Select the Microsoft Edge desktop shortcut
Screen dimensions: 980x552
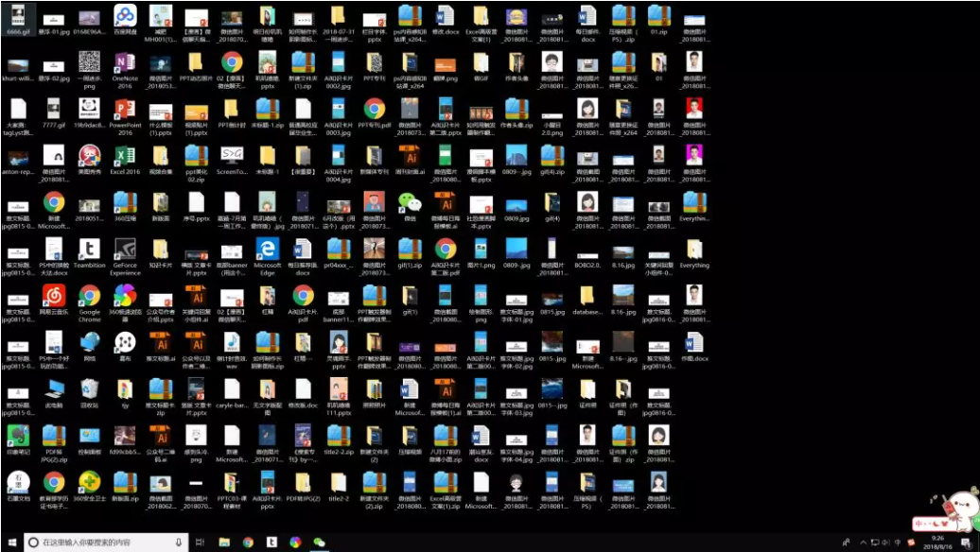pos(268,249)
